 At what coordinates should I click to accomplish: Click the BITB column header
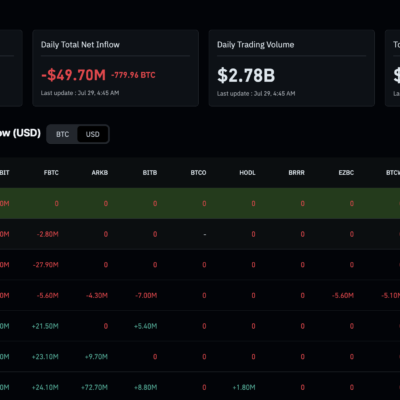(150, 173)
